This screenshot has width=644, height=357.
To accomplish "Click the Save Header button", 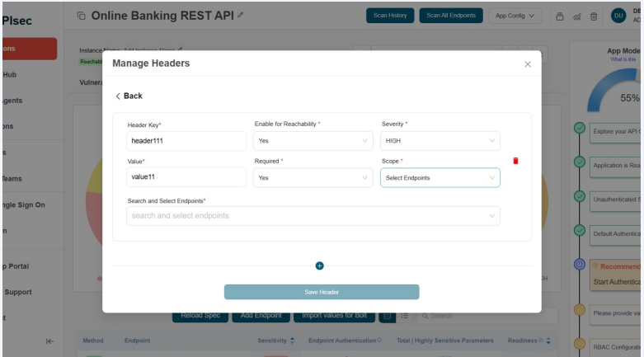I will pyautogui.click(x=322, y=292).
